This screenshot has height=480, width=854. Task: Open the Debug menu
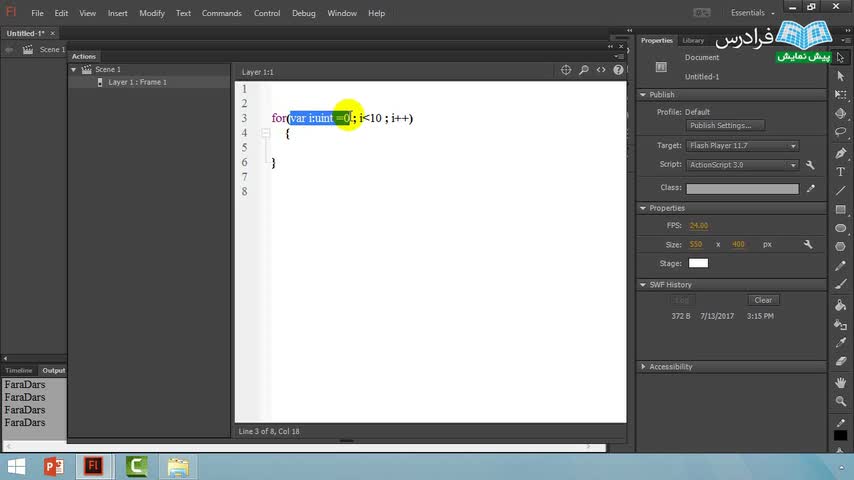303,13
